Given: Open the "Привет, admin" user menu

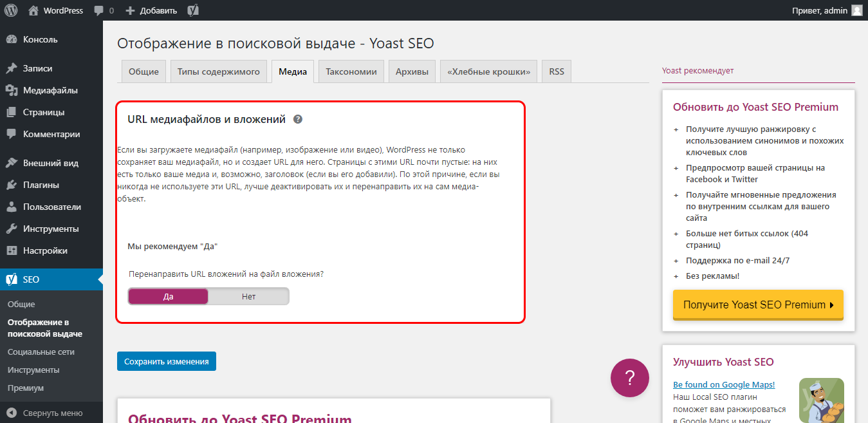Looking at the screenshot, I should tap(818, 10).
